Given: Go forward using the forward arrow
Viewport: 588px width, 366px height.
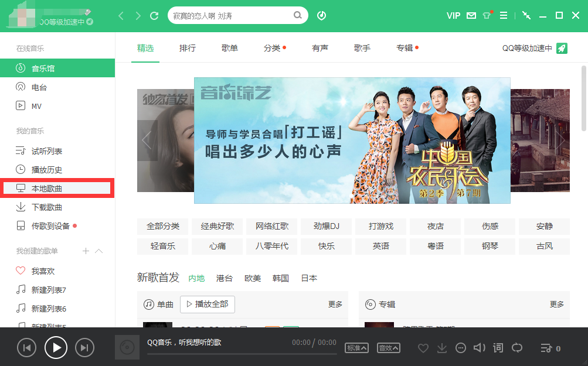Looking at the screenshot, I should [138, 16].
